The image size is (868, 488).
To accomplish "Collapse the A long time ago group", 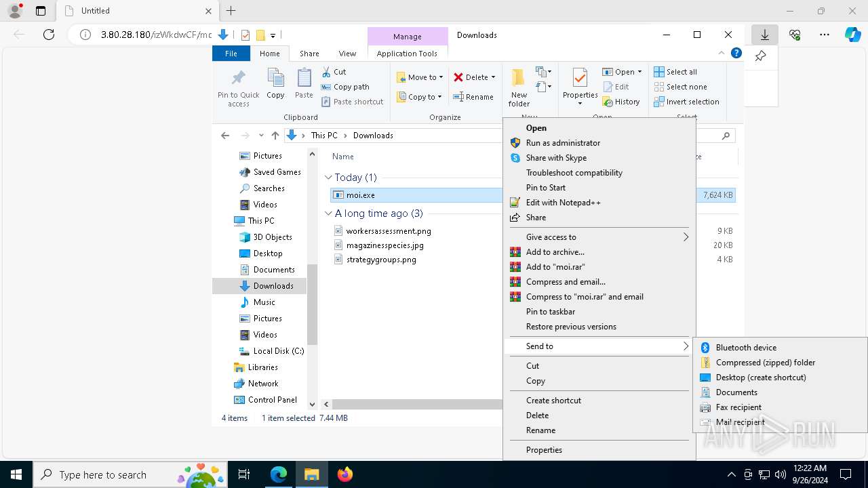I will click(328, 213).
